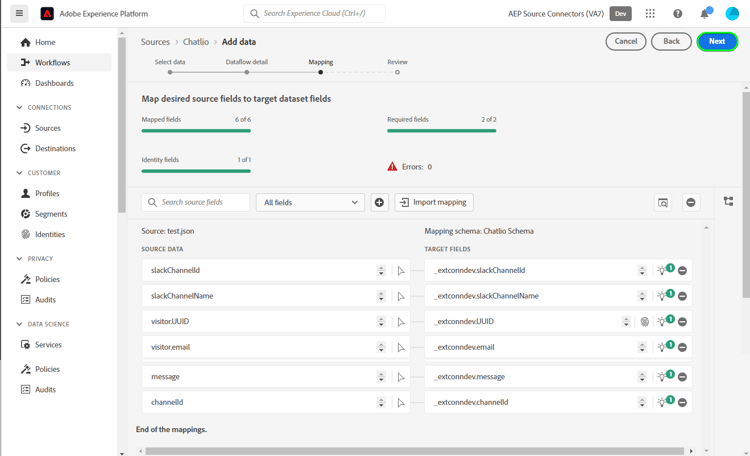
Task: Click the Next button
Action: 717,41
